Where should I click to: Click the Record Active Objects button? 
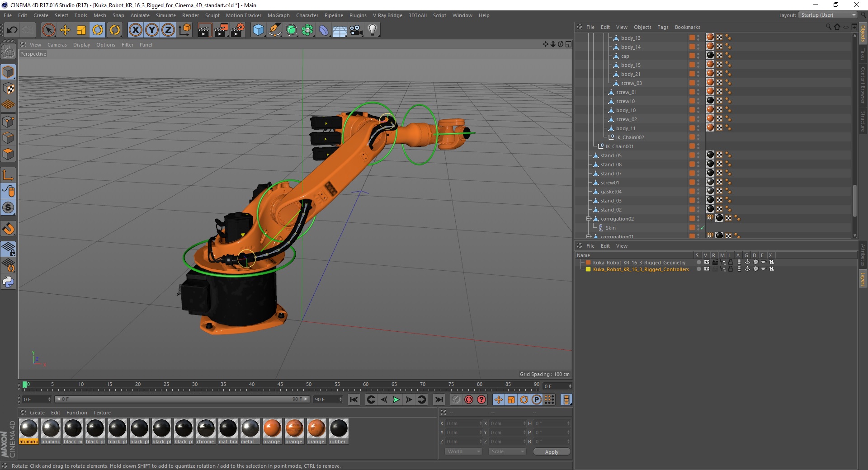[456, 399]
